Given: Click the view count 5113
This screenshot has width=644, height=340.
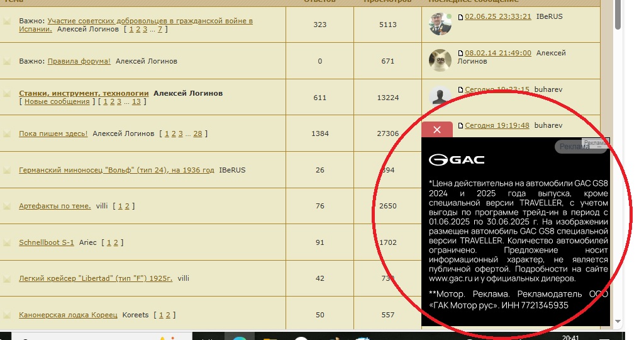Looking at the screenshot, I should 387,25.
